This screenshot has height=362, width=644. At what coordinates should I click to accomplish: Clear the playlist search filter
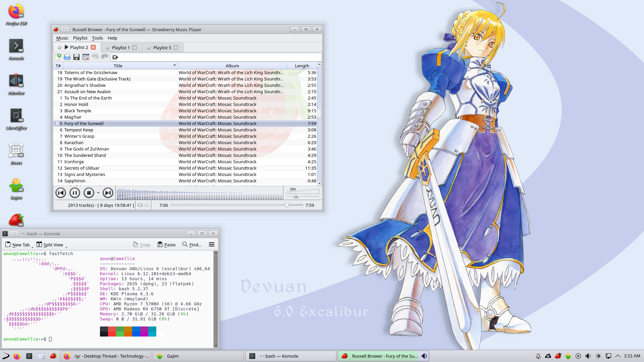coord(115,57)
